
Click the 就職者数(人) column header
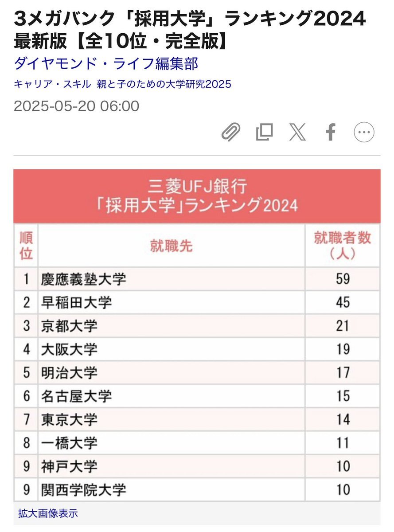point(342,245)
